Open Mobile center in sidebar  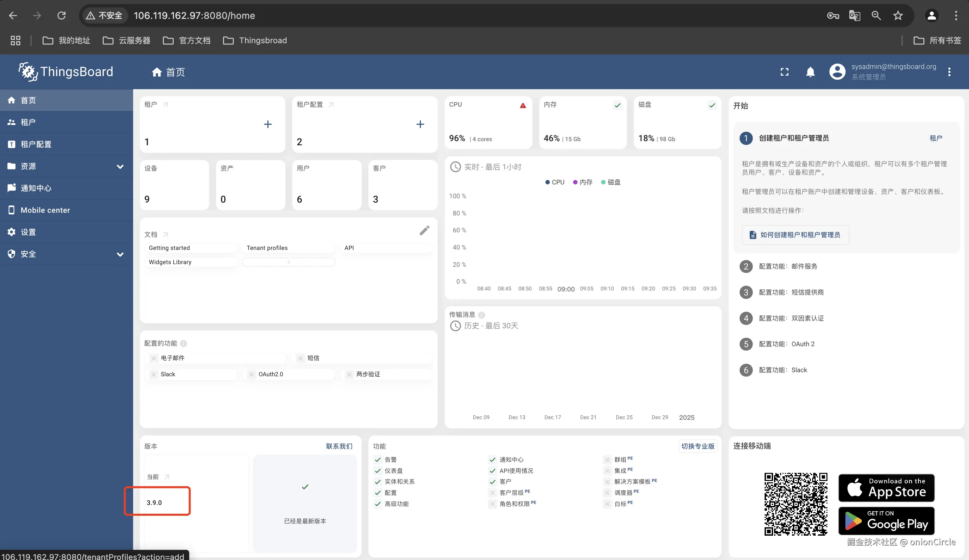pyautogui.click(x=45, y=210)
